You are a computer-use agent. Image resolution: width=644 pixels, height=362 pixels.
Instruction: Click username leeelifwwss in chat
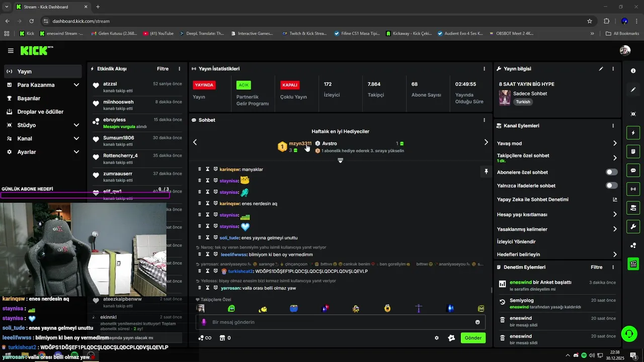pyautogui.click(x=234, y=255)
